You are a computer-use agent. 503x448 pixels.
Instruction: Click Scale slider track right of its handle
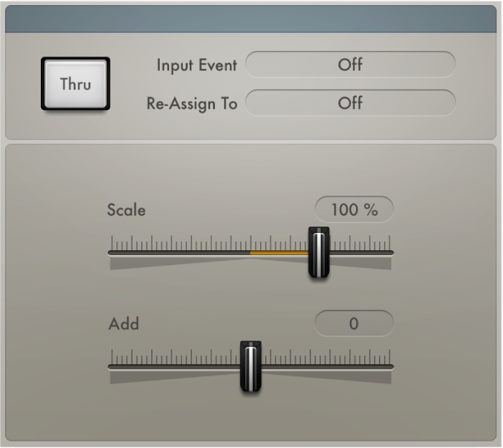point(362,253)
